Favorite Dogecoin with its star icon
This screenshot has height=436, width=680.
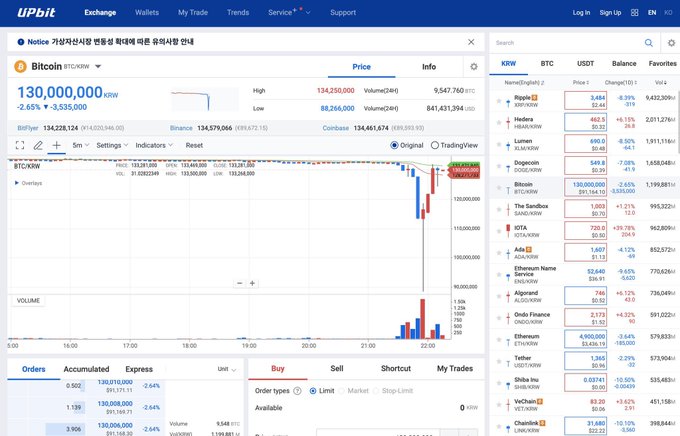coord(499,166)
